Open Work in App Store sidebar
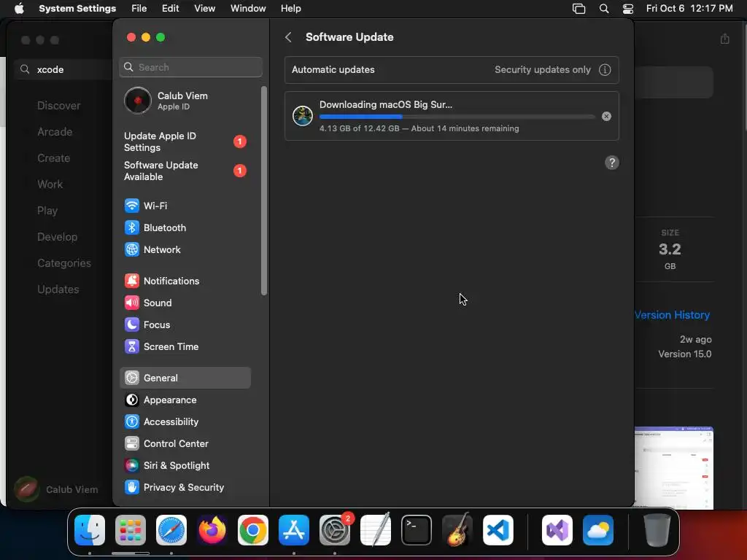 tap(50, 184)
